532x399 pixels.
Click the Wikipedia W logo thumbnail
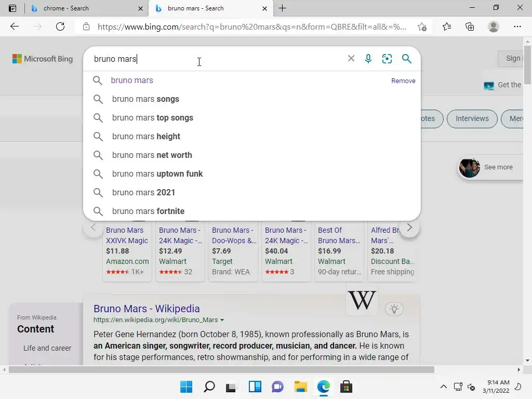click(x=362, y=300)
